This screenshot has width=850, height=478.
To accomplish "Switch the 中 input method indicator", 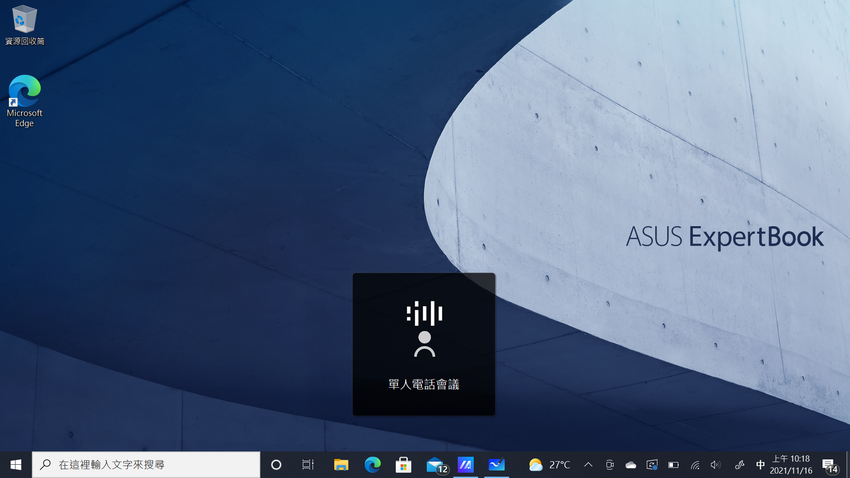I will (760, 464).
